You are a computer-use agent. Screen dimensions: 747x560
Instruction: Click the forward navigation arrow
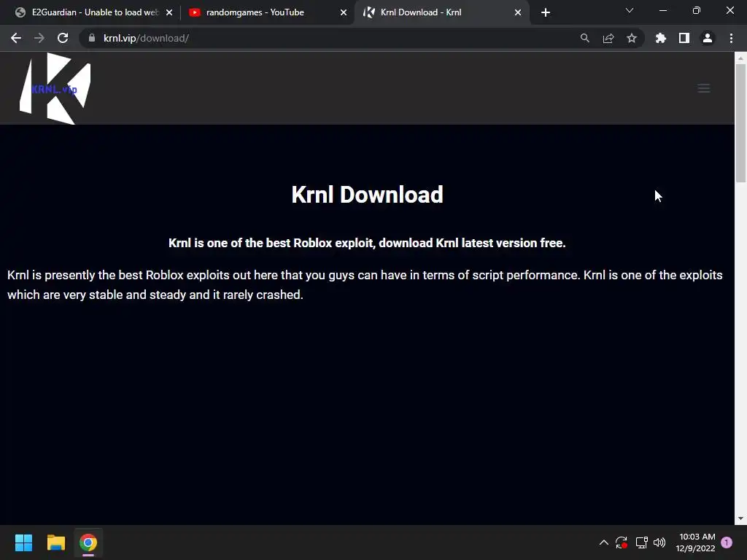pos(39,38)
